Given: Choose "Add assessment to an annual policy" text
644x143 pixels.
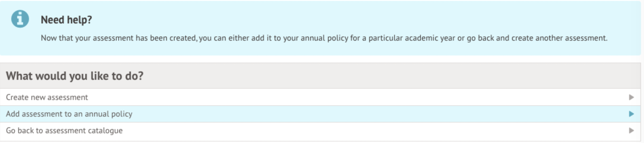Looking at the screenshot, I should click(x=69, y=114).
